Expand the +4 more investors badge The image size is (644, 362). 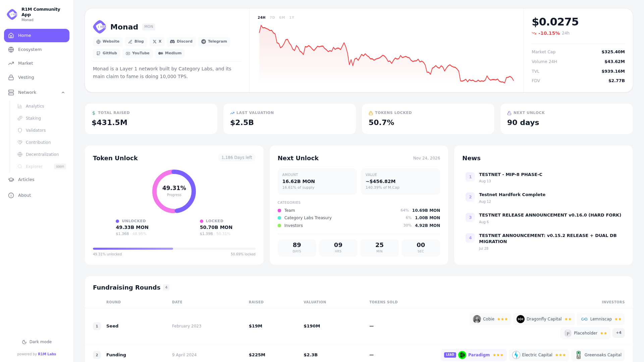[619, 333]
